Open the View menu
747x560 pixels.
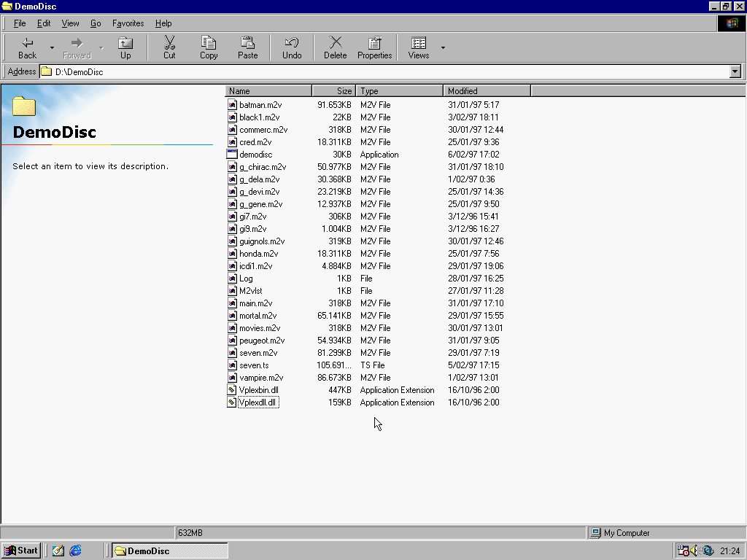pyautogui.click(x=70, y=23)
